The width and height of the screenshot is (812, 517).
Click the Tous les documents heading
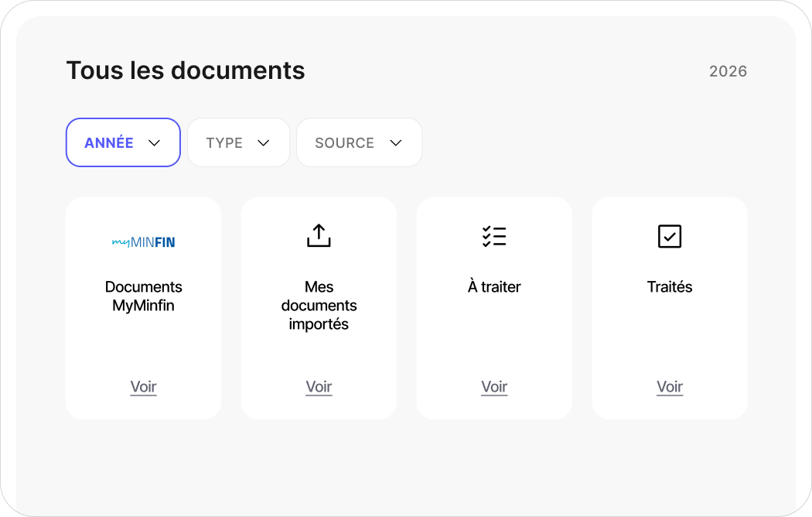tap(186, 70)
